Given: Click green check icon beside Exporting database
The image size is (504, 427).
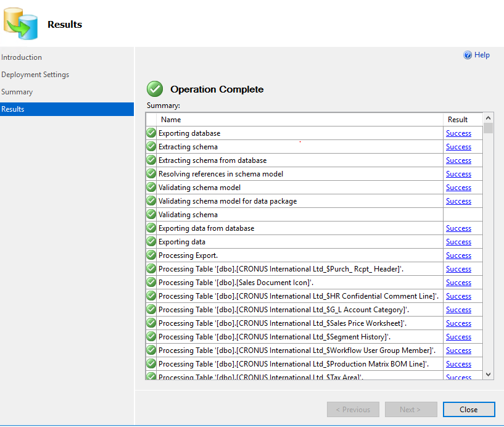Looking at the screenshot, I should coord(151,133).
